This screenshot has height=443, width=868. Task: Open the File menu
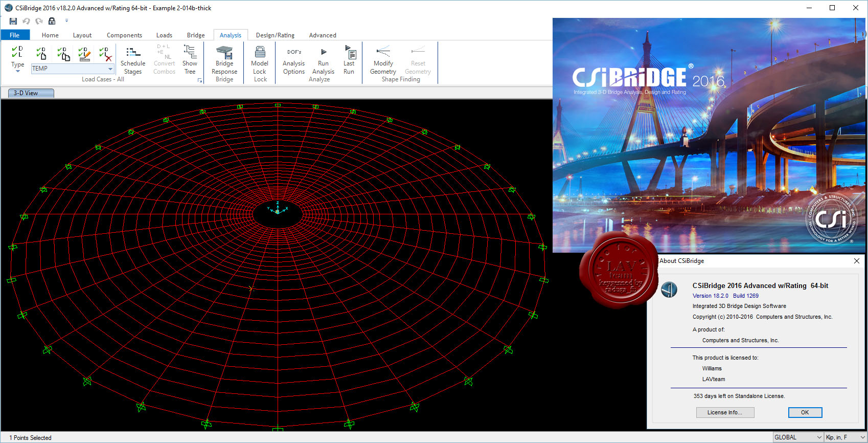15,35
